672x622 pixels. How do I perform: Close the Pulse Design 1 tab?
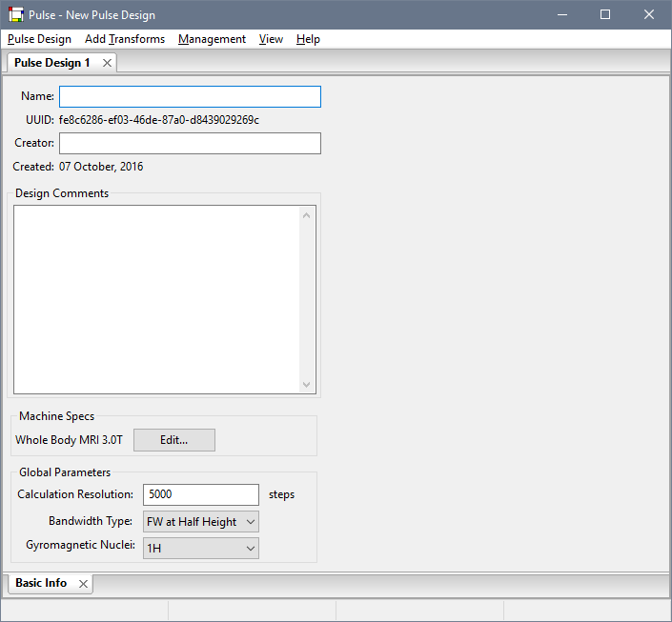click(x=107, y=63)
